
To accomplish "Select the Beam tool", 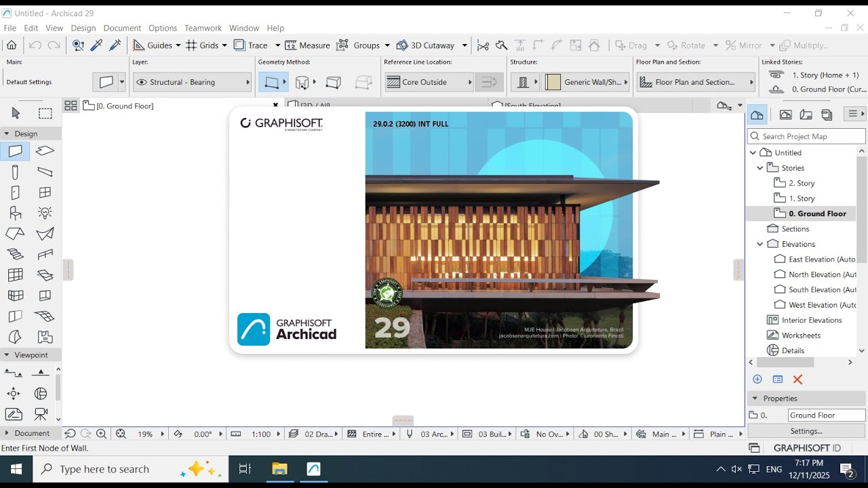I will click(45, 171).
